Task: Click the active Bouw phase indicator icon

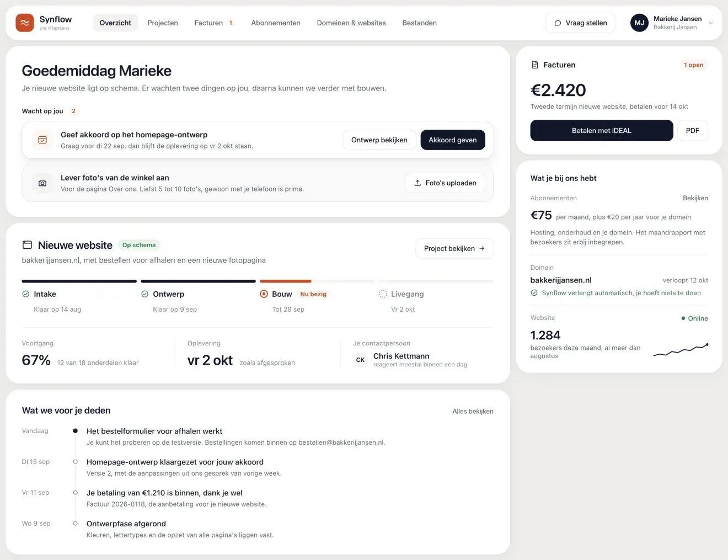Action: click(x=264, y=294)
